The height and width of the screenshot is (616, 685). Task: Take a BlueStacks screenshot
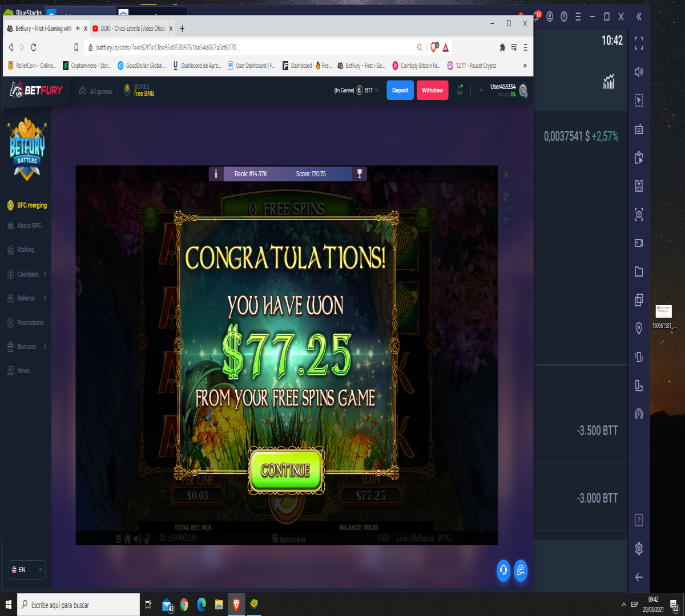point(639,214)
